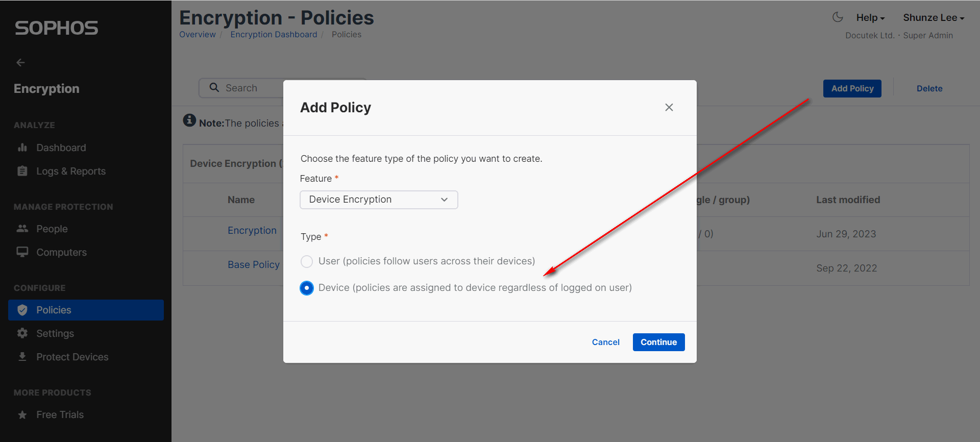The image size is (980, 442).
Task: Click the back arrow in sidebar
Action: 20,62
